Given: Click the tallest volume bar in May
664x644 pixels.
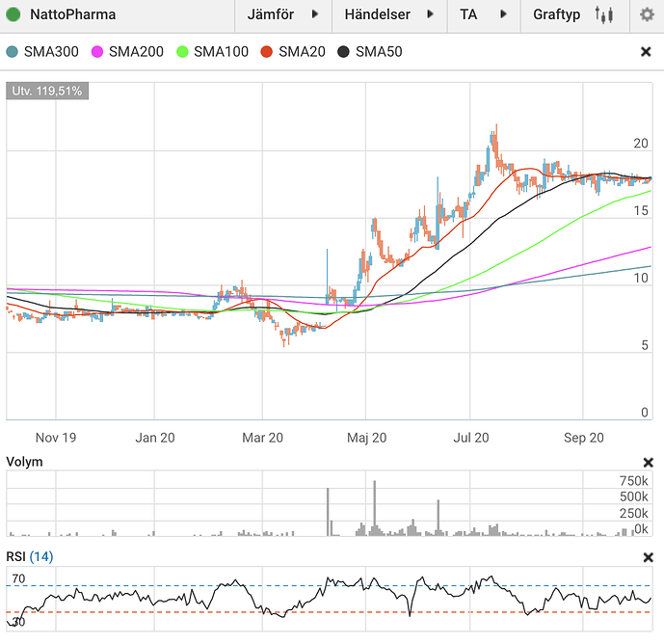Looking at the screenshot, I should click(x=374, y=508).
